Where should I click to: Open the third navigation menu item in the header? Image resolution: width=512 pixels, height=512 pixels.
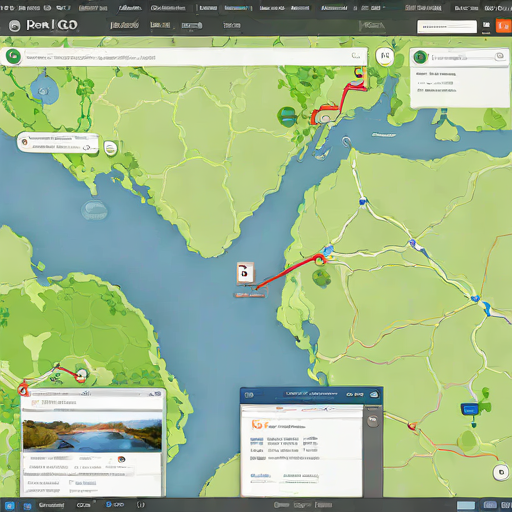(x=191, y=25)
